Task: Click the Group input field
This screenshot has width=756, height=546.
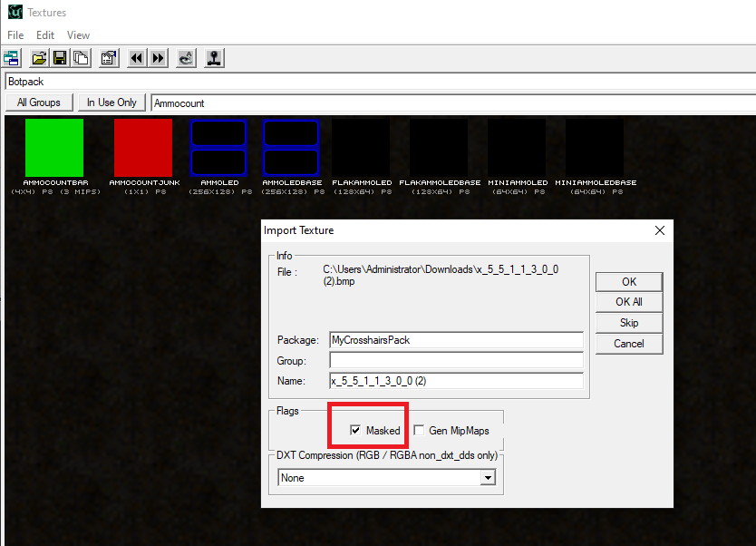Action: click(x=456, y=361)
